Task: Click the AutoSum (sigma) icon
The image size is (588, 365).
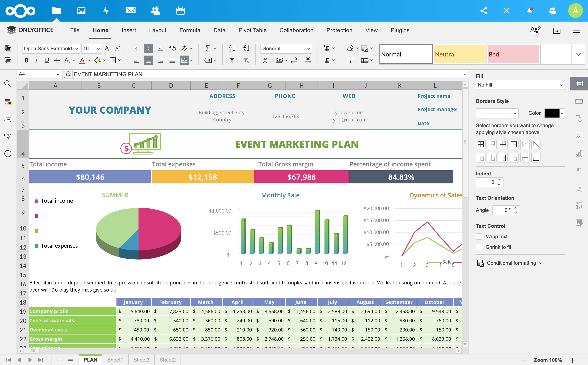Action: [x=208, y=48]
